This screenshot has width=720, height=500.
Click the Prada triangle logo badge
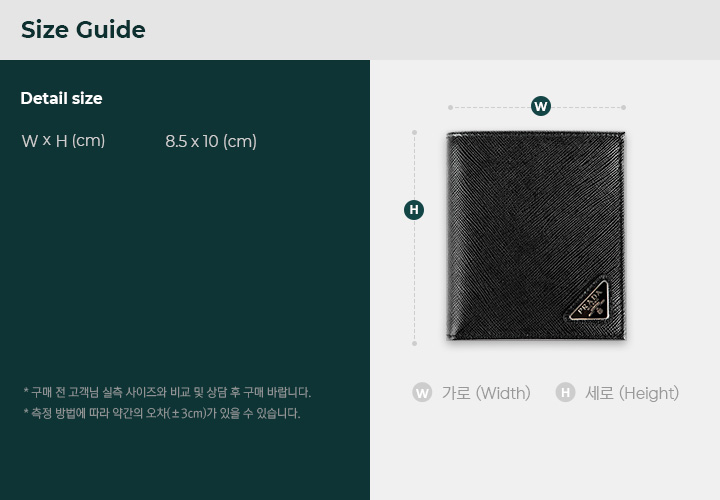(590, 301)
